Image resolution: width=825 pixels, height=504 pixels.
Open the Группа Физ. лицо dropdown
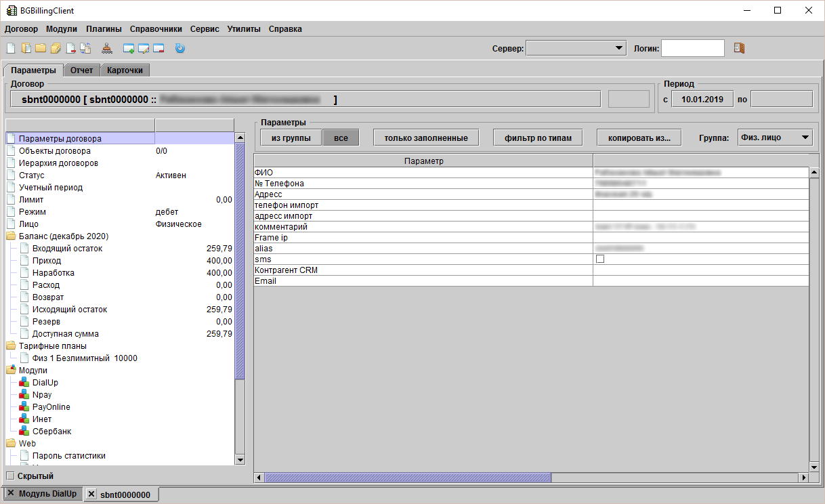coord(774,138)
